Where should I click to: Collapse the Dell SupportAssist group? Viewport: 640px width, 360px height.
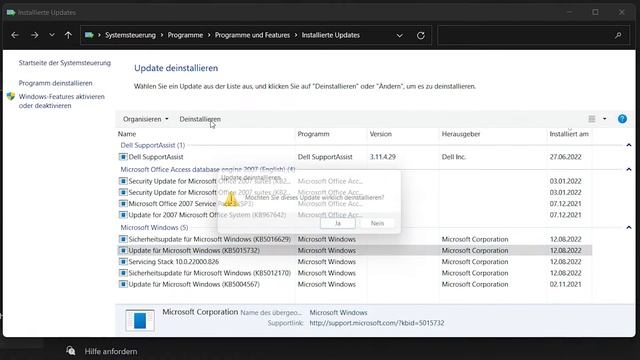629,145
